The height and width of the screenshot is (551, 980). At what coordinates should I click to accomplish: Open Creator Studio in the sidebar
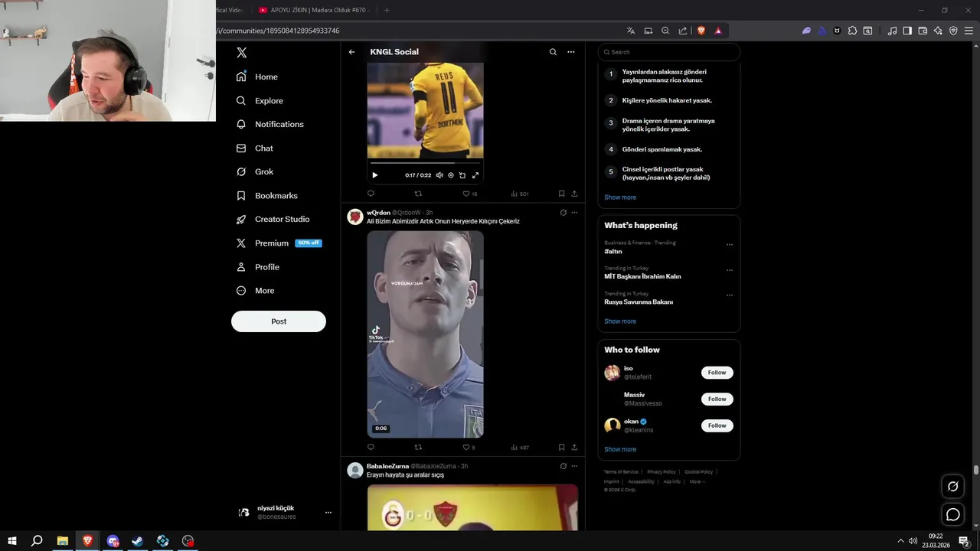pos(273,219)
